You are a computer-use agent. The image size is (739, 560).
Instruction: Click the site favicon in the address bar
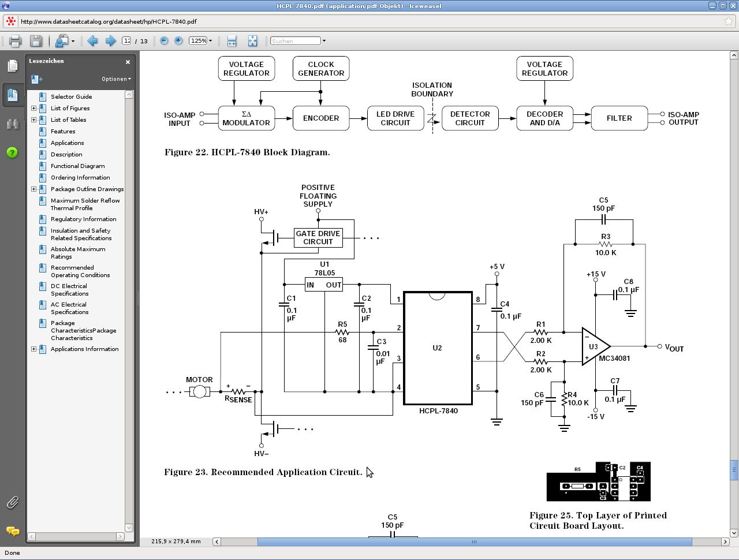click(11, 21)
